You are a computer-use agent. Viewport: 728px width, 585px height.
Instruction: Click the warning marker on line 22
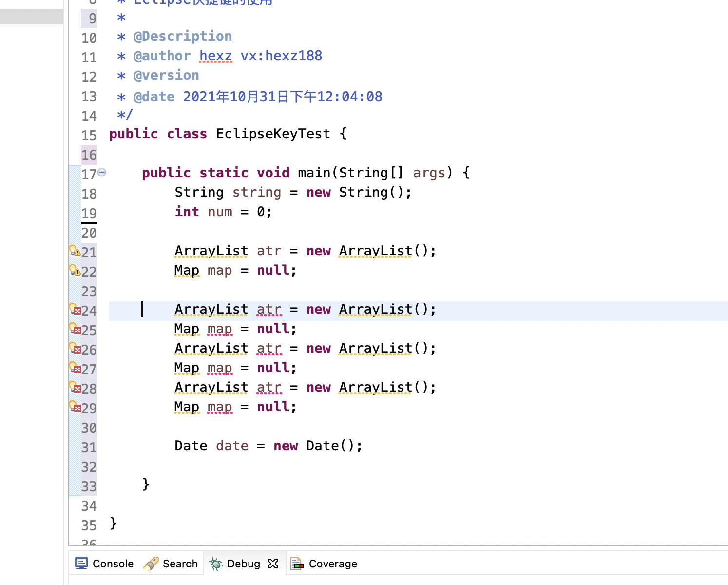[75, 271]
